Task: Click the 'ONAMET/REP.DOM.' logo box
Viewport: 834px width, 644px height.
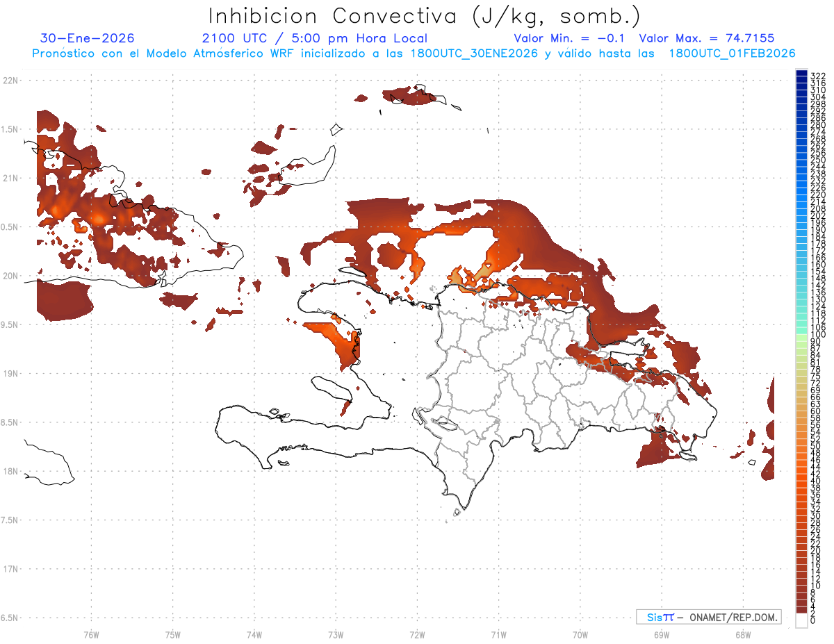Action: tap(708, 617)
